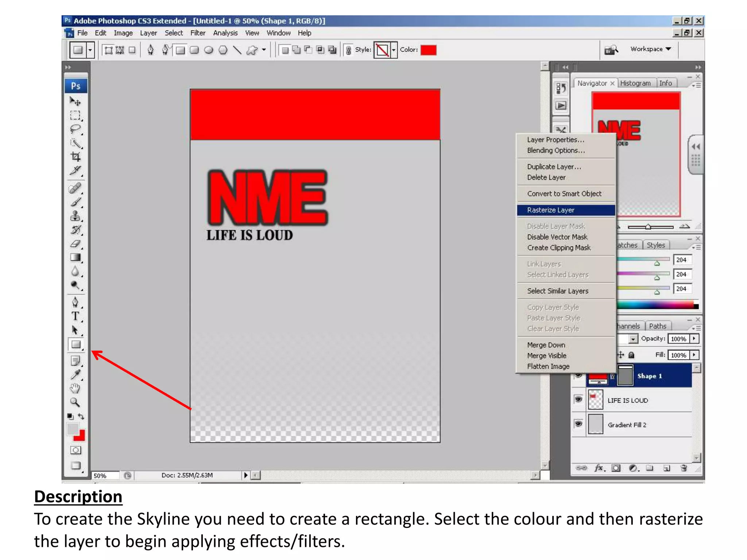Select the Type tool
The width and height of the screenshot is (747, 560).
tap(75, 316)
